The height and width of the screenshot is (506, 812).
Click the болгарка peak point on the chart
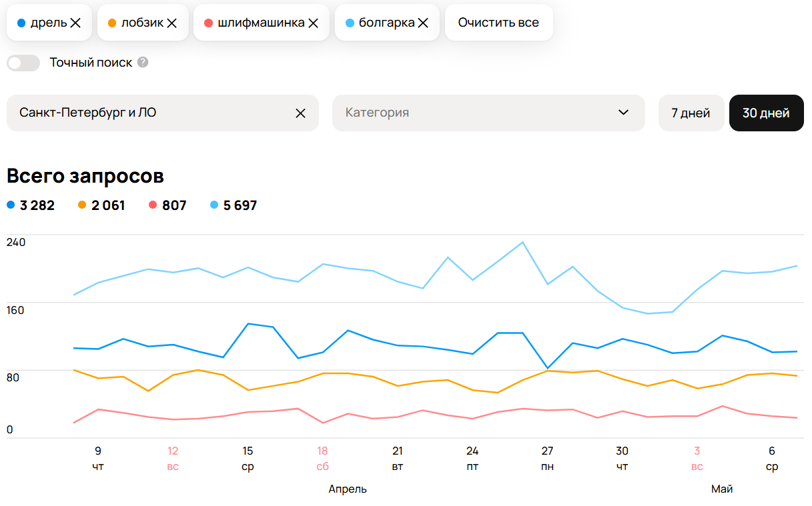(x=522, y=243)
